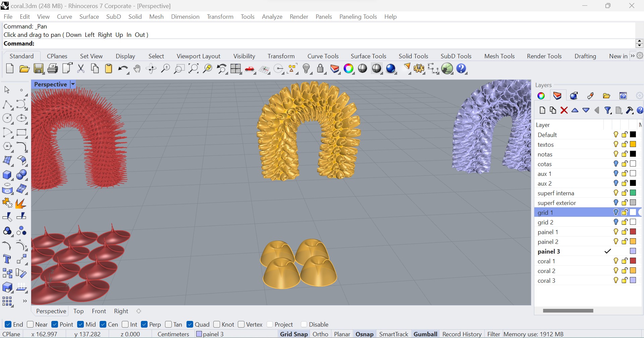644x338 pixels.
Task: Toggle Gumball in the status bar
Action: [x=425, y=334]
